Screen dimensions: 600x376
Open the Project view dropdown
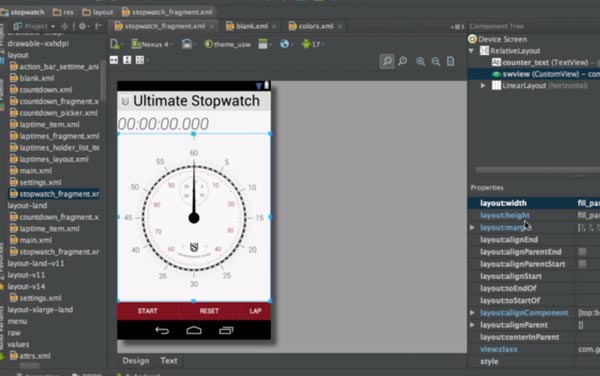[34, 26]
